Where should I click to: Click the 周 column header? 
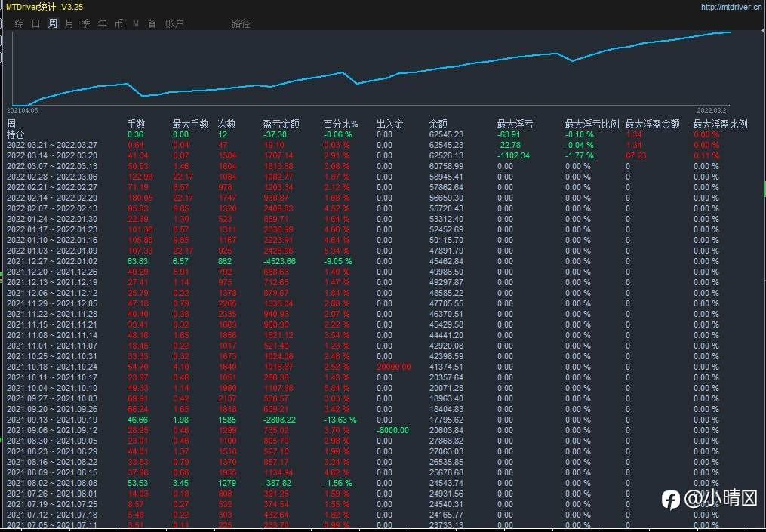pos(11,124)
